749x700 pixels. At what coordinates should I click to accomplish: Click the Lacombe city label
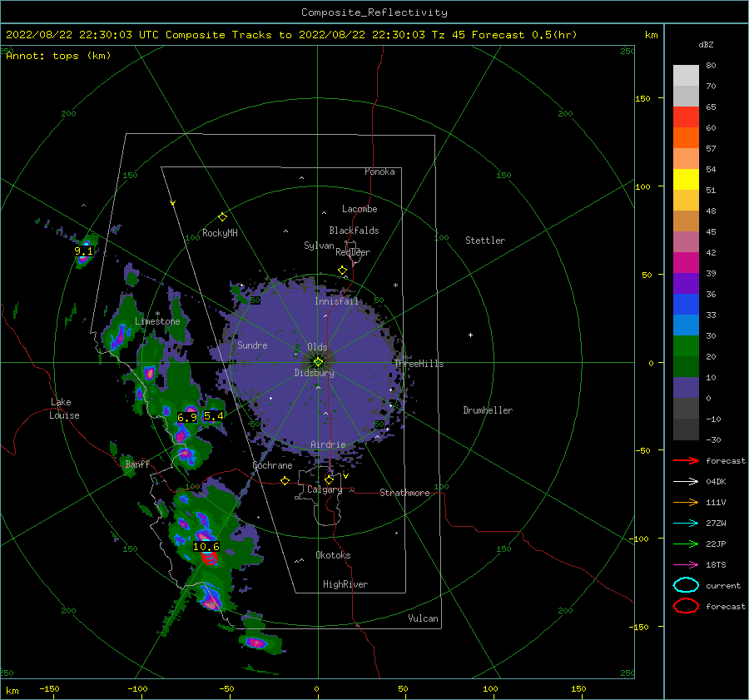pos(360,209)
